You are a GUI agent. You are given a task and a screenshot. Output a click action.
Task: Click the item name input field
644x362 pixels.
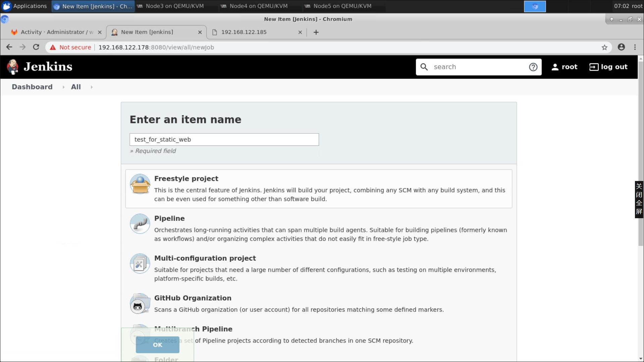point(224,139)
